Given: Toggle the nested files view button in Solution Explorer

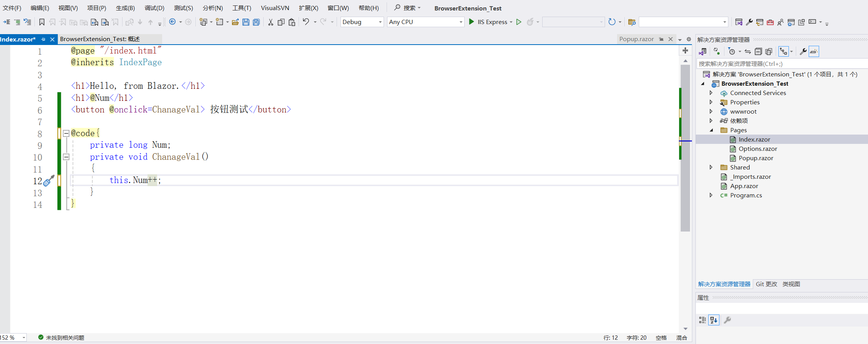Looking at the screenshot, I should pos(783,51).
